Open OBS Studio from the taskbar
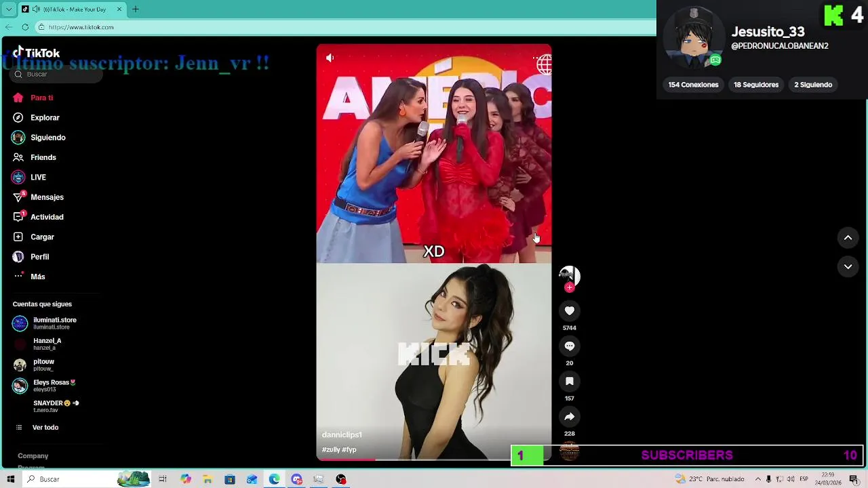The height and width of the screenshot is (488, 868). (x=341, y=479)
